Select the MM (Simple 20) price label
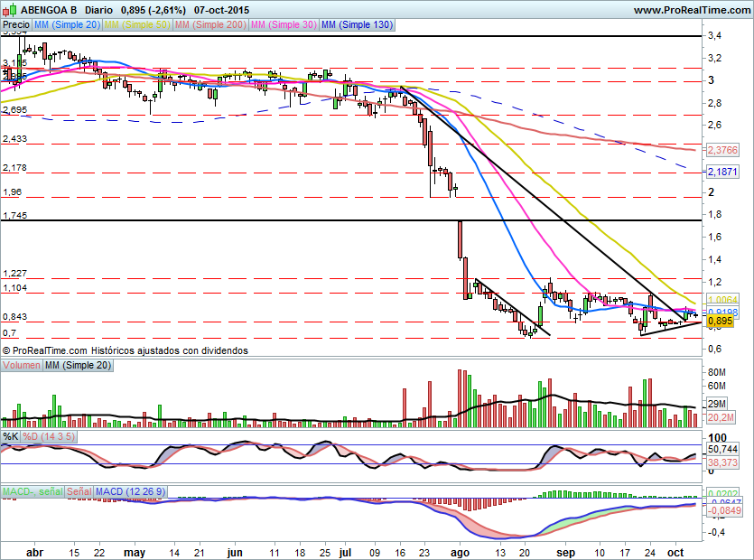Screen dimensions: 754x560 point(68,25)
